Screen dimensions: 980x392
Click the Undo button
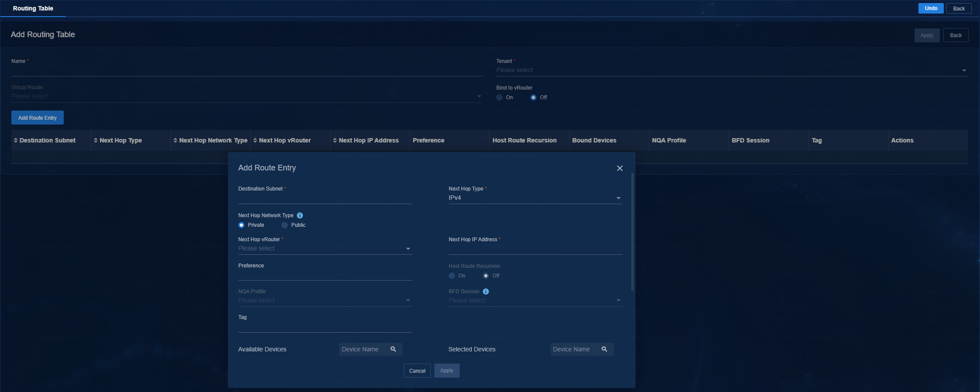931,8
